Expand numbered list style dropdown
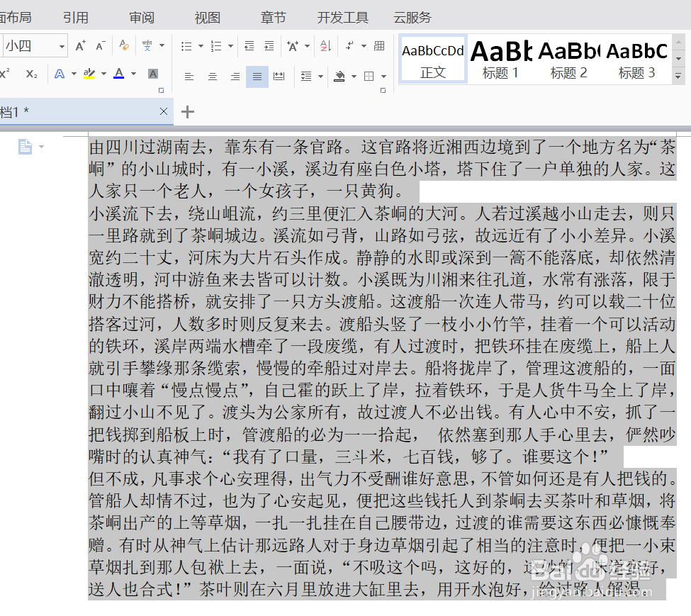The height and width of the screenshot is (616, 691). tap(230, 46)
